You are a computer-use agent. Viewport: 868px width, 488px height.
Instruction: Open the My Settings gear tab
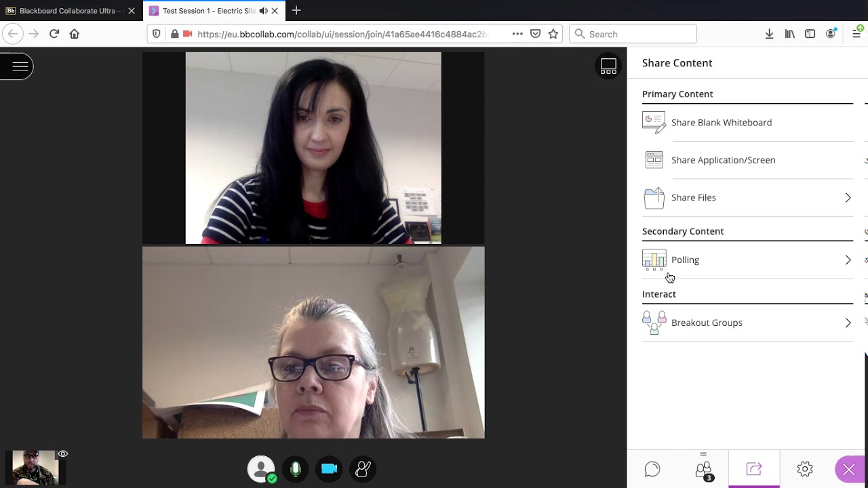point(805,468)
